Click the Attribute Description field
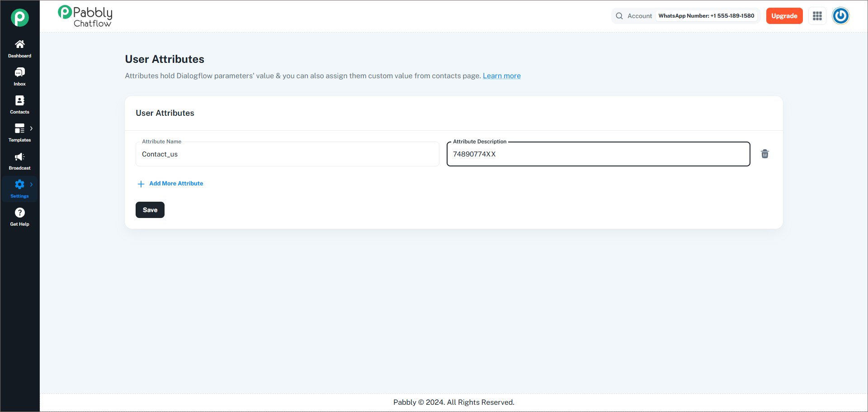The image size is (868, 412). pos(599,154)
